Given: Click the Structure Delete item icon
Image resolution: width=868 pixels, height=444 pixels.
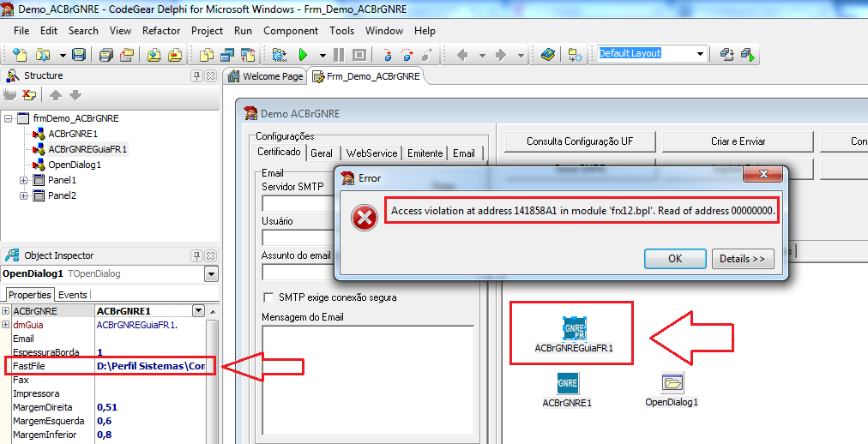Looking at the screenshot, I should coord(29,95).
